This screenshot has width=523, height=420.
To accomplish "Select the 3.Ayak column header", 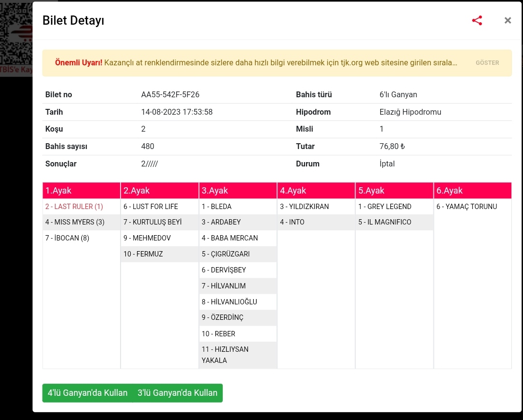I will pyautogui.click(x=238, y=190).
